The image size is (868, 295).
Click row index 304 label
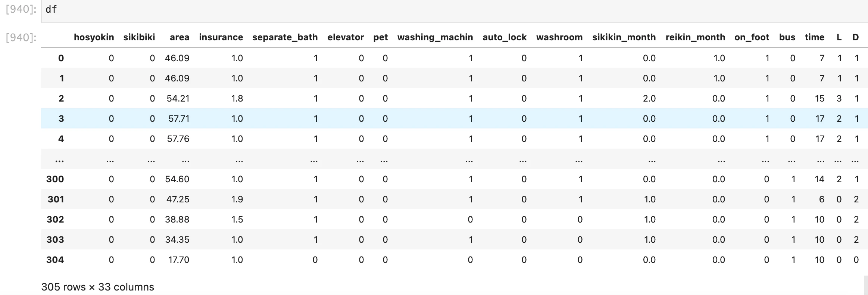55,260
